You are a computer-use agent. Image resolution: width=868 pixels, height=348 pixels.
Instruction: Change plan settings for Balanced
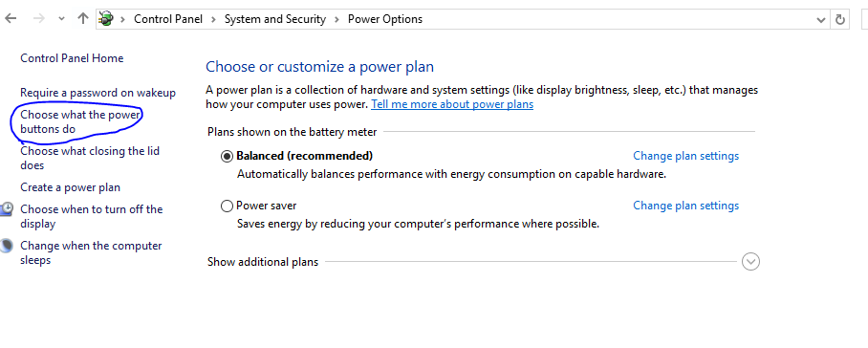[x=685, y=156]
